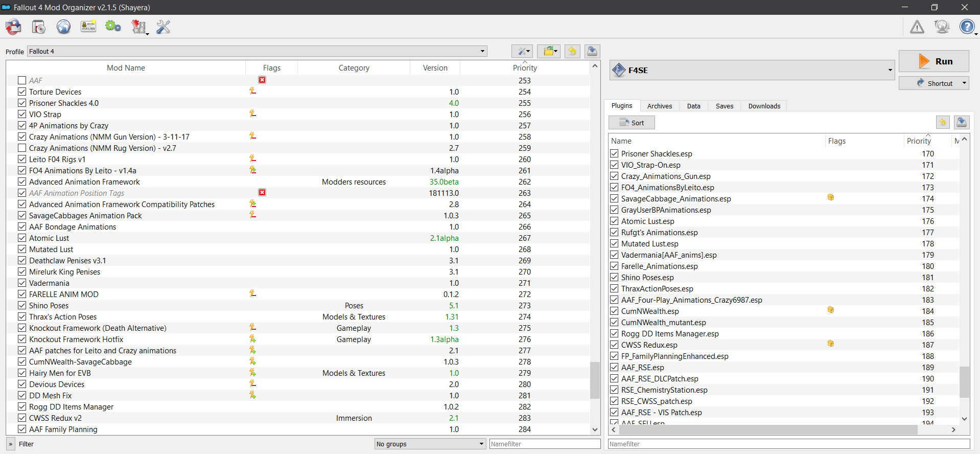Click the plugin list vertical scrollbar thumb

964,382
